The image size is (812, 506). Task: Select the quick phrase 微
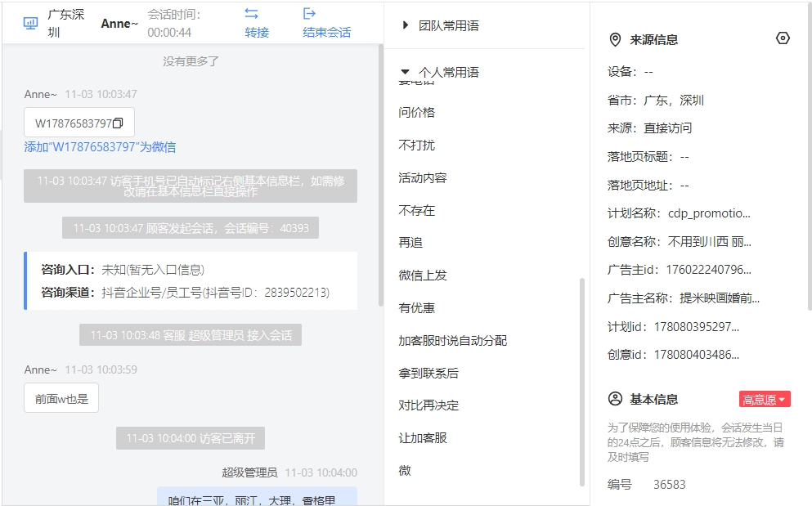click(405, 470)
